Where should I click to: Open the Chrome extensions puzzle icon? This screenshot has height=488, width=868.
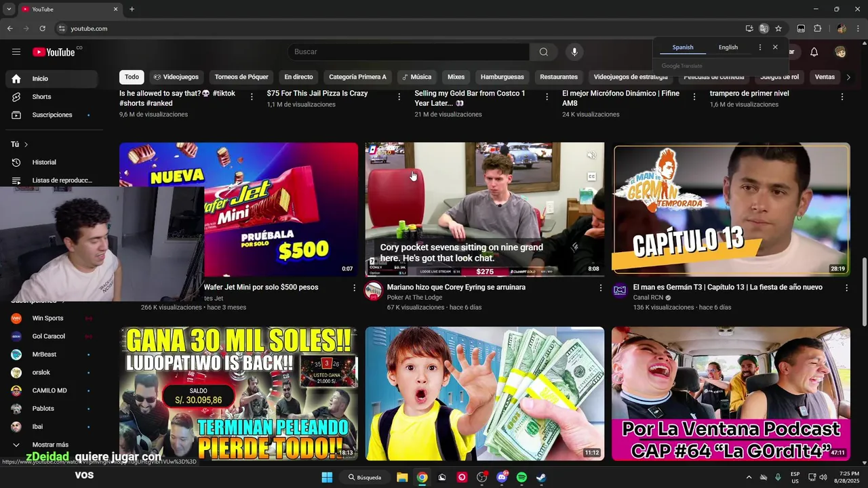click(817, 28)
